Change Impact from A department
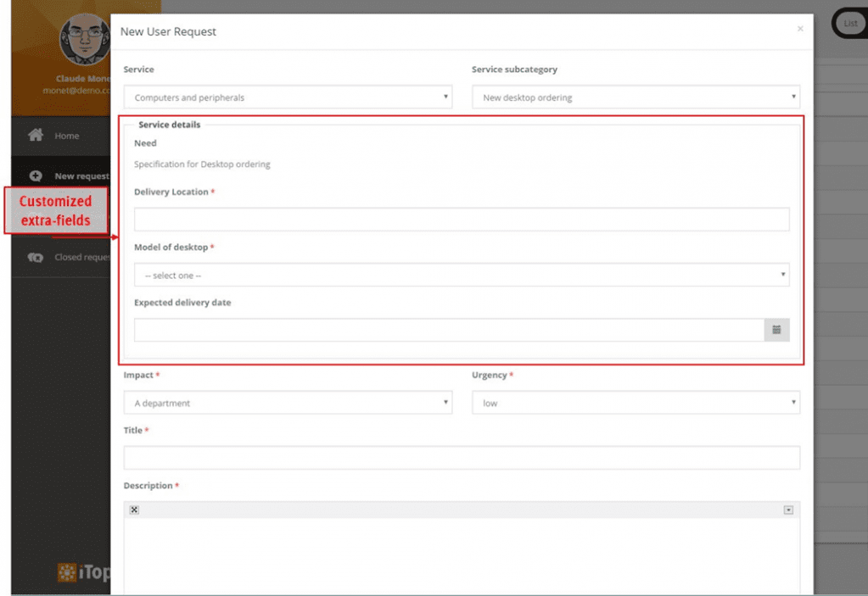Viewport: 868px width, 596px height. pos(288,402)
